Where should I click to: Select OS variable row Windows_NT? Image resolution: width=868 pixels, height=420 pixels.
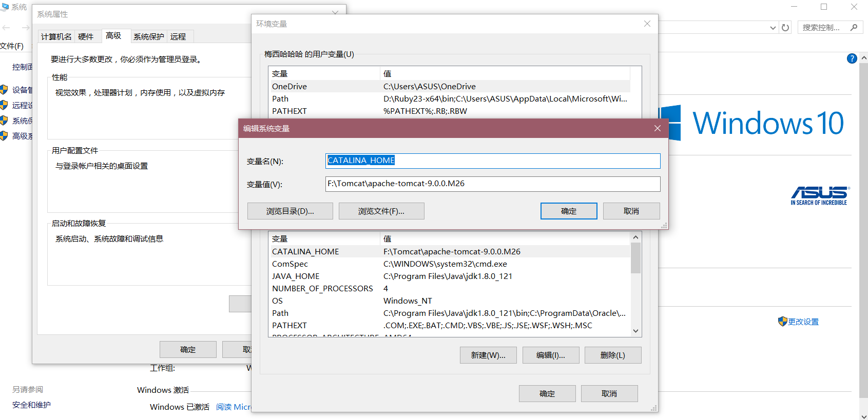(450, 301)
